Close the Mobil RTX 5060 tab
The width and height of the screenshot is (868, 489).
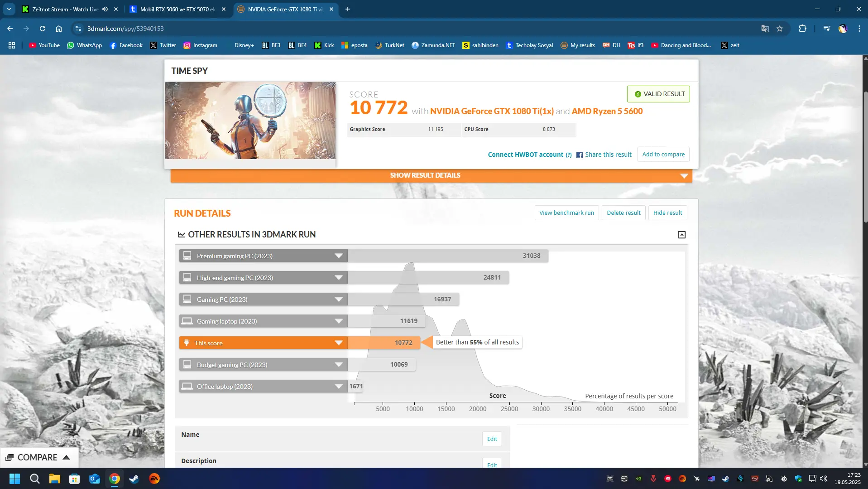[x=224, y=9]
